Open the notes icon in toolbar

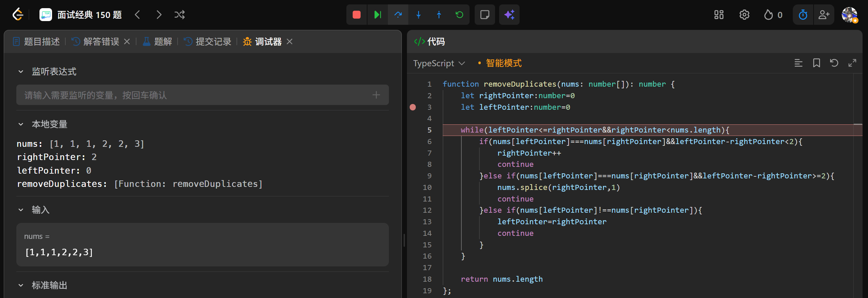485,15
